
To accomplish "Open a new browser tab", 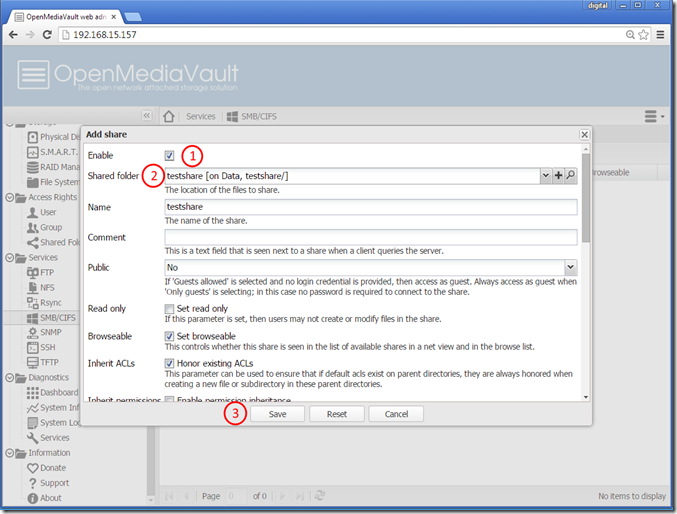I will [x=133, y=17].
